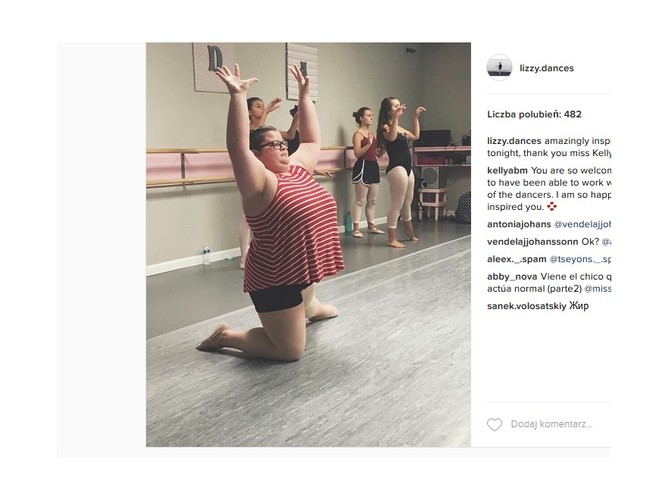
Task: Click the mention after Ok? in the vendelajjohanssonn comment
Action: [x=606, y=241]
